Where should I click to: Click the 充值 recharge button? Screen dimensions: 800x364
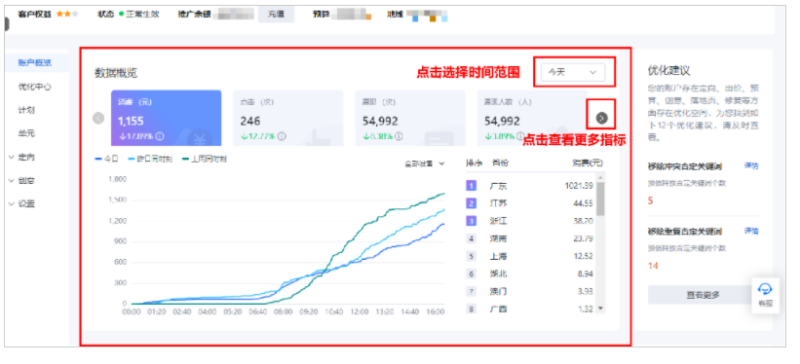click(276, 14)
